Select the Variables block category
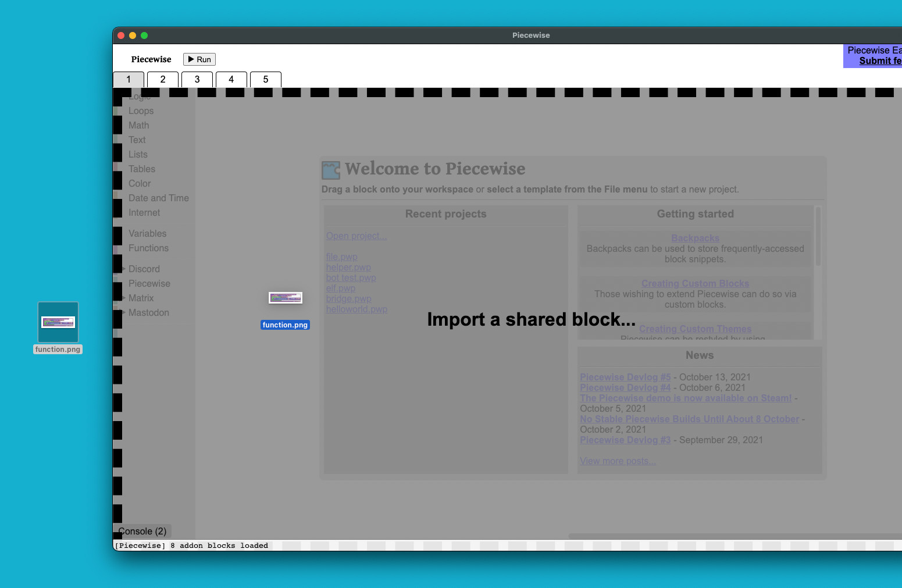The image size is (902, 588). tap(147, 233)
